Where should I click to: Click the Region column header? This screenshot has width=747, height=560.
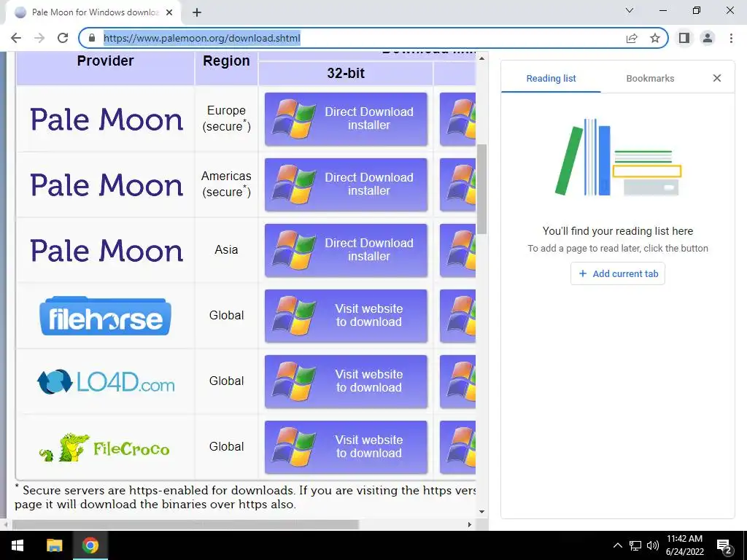coord(226,61)
